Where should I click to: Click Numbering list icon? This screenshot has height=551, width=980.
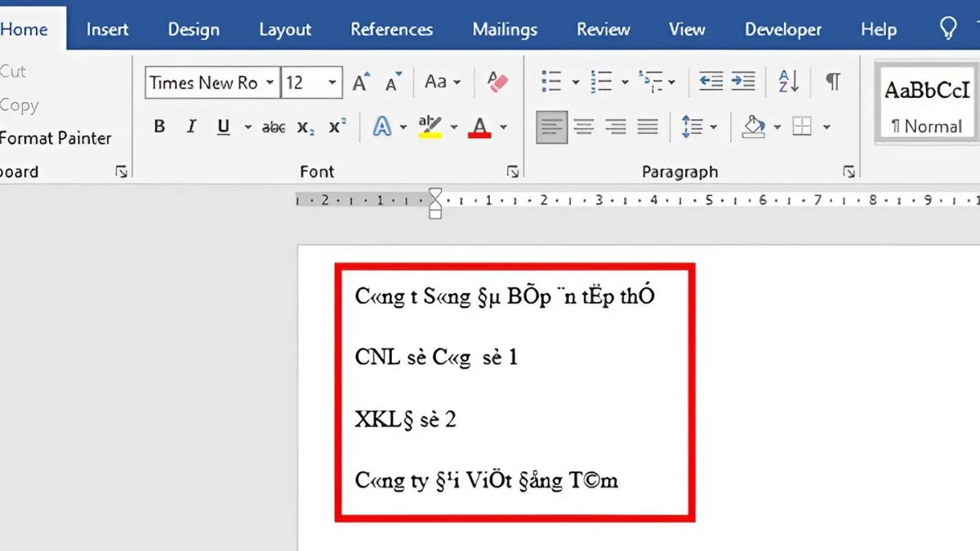click(602, 81)
